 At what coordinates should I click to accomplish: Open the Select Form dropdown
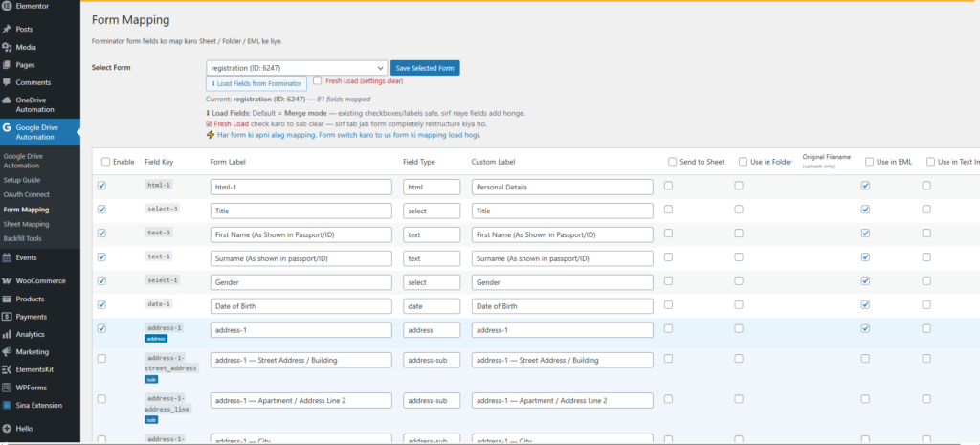[297, 68]
